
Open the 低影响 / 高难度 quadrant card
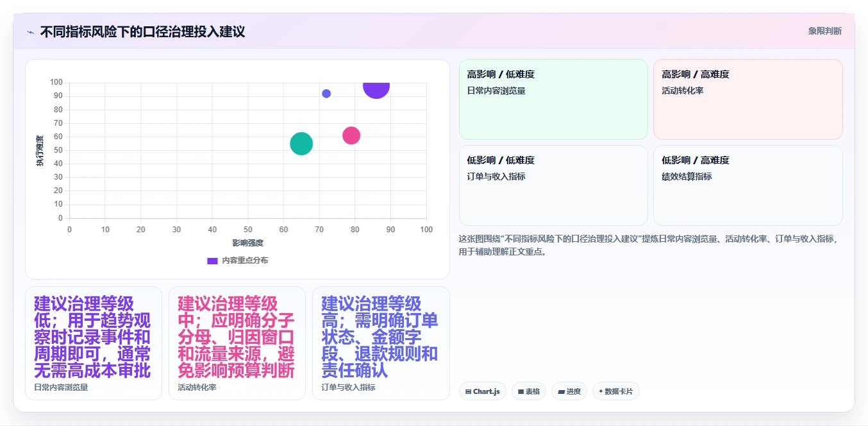(x=747, y=185)
